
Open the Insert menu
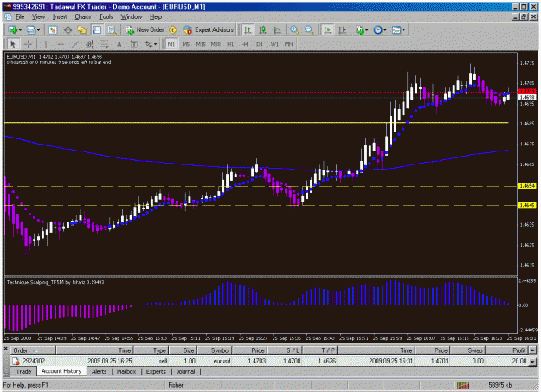pyautogui.click(x=60, y=16)
